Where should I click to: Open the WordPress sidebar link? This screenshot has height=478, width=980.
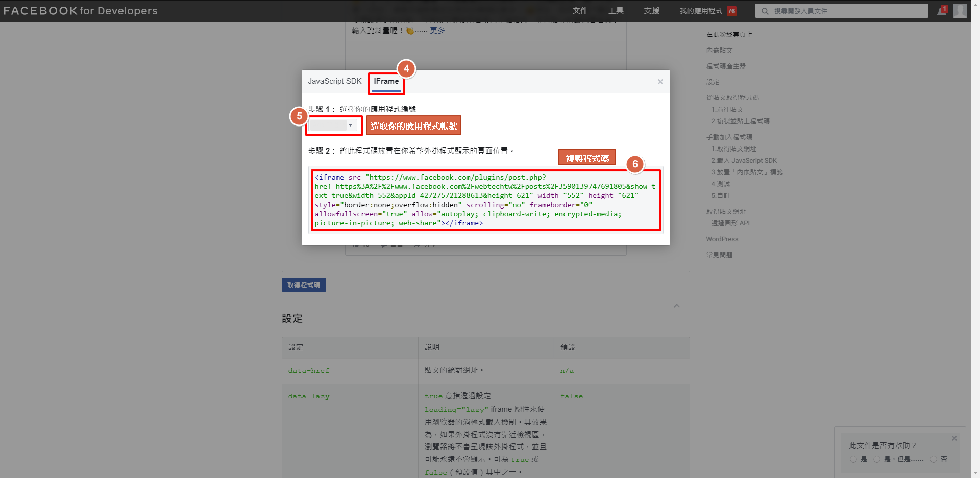click(722, 239)
